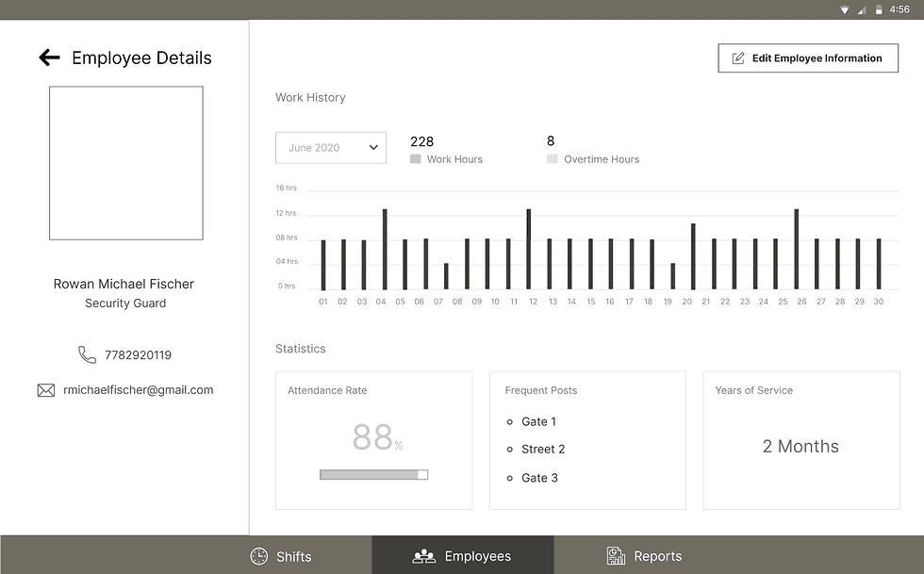Click the bar for day 23
Viewport: 924px width, 574px height.
(x=755, y=264)
